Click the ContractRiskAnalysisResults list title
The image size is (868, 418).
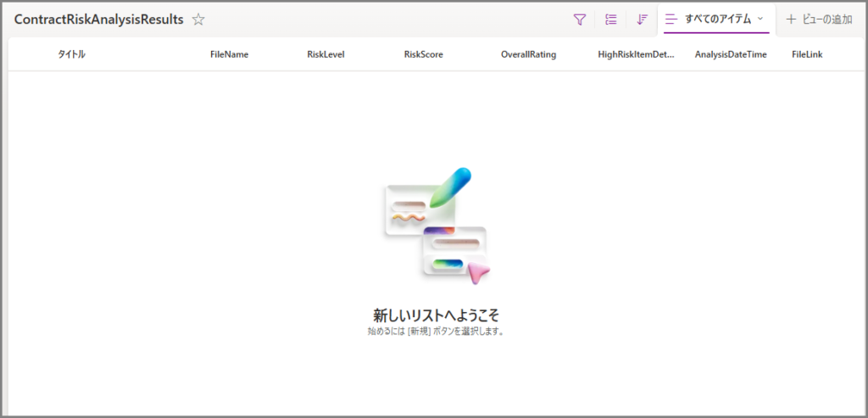[98, 20]
